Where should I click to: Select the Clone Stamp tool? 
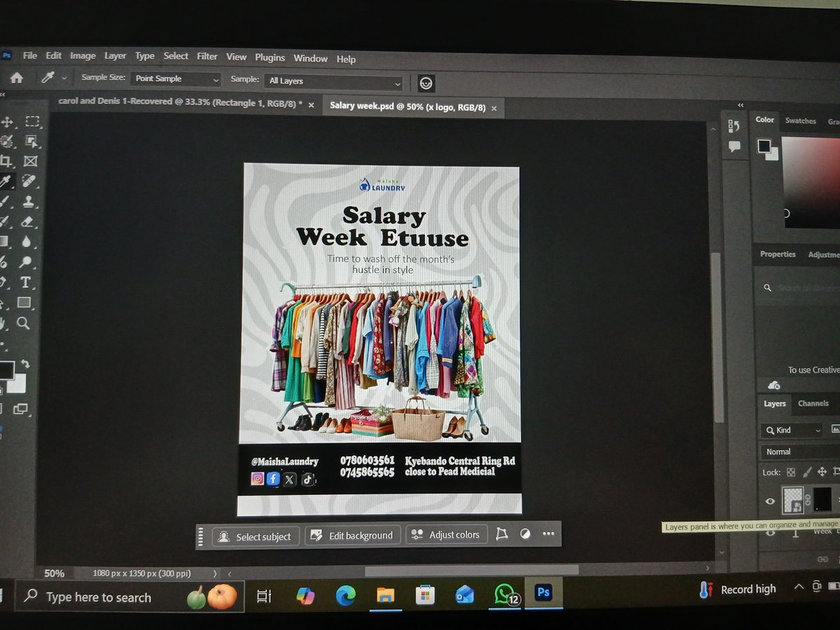click(28, 202)
